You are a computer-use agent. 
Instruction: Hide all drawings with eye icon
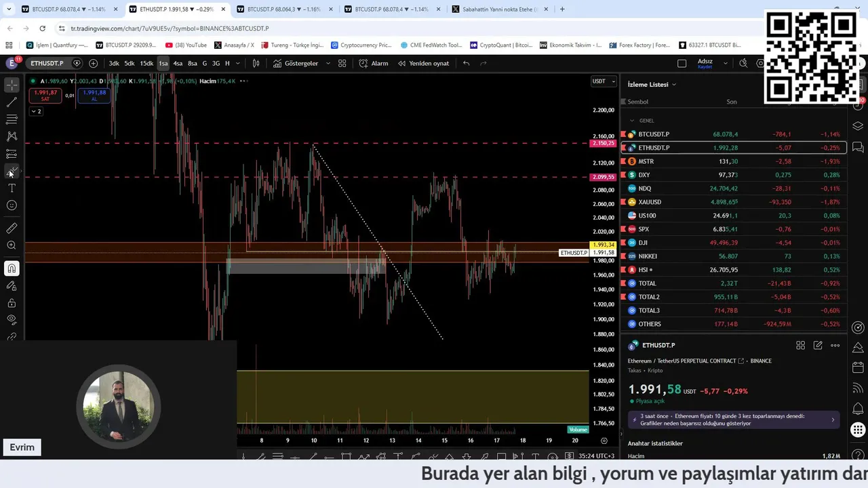click(12, 319)
